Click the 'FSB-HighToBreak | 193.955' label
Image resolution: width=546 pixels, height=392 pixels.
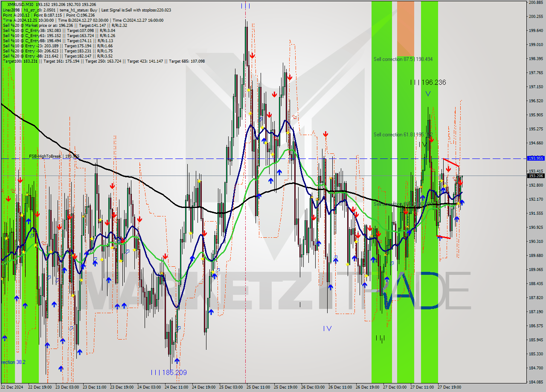tap(54, 156)
